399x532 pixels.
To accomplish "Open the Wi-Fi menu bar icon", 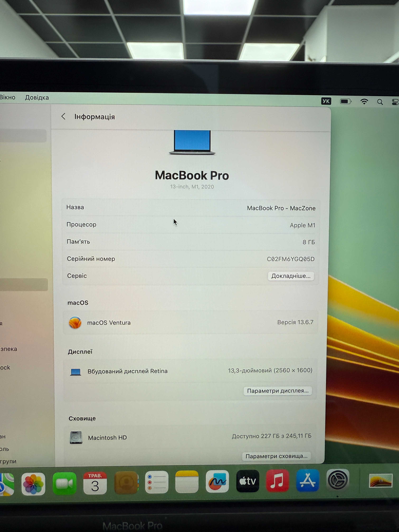I will 364,101.
